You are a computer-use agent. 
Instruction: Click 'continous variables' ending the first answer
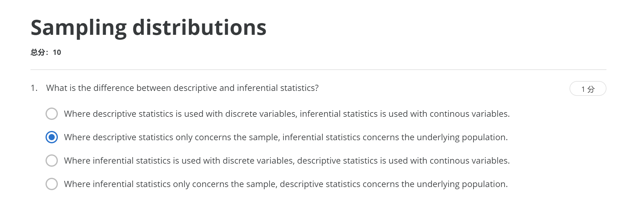click(x=469, y=114)
